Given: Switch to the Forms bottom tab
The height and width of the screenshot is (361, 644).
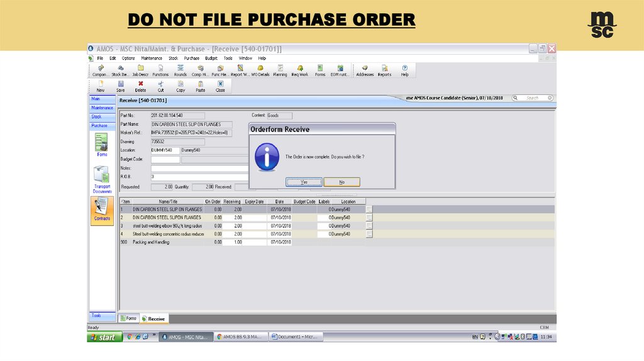Looking at the screenshot, I should pyautogui.click(x=128, y=319).
